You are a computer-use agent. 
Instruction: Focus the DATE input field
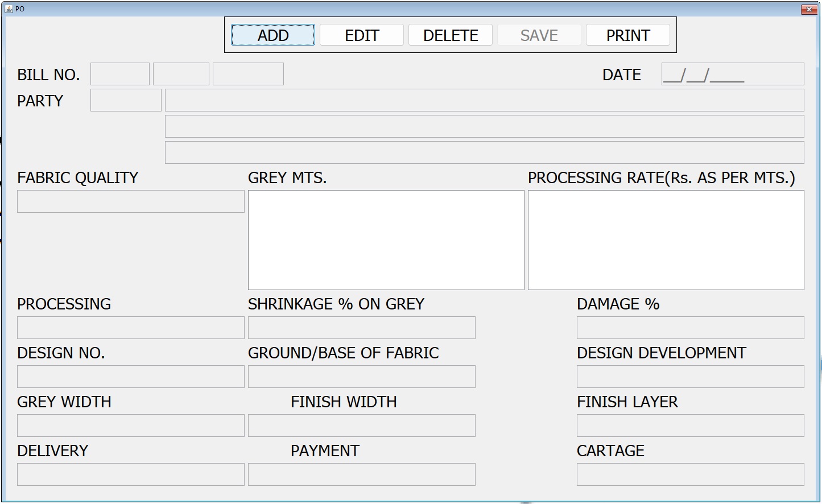(732, 75)
